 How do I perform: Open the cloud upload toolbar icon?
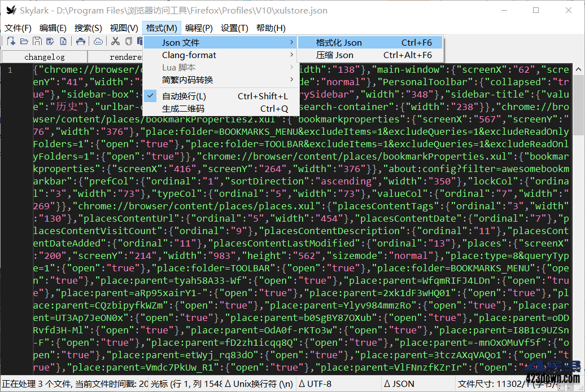pyautogui.click(x=98, y=41)
